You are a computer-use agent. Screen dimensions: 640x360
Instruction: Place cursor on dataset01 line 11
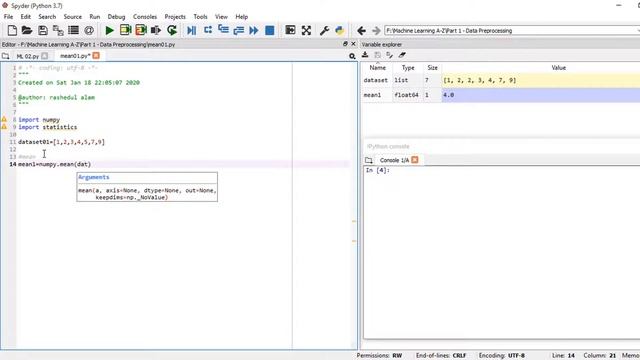[61, 142]
